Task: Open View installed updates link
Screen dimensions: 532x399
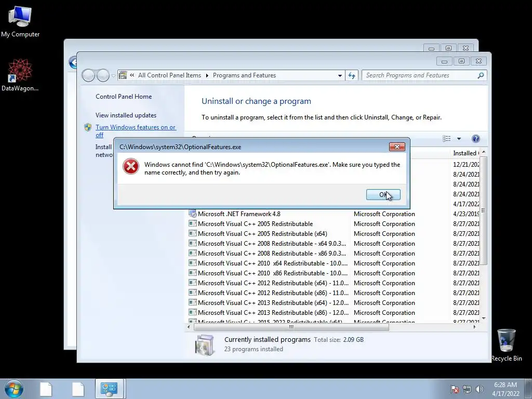Action: coord(126,115)
